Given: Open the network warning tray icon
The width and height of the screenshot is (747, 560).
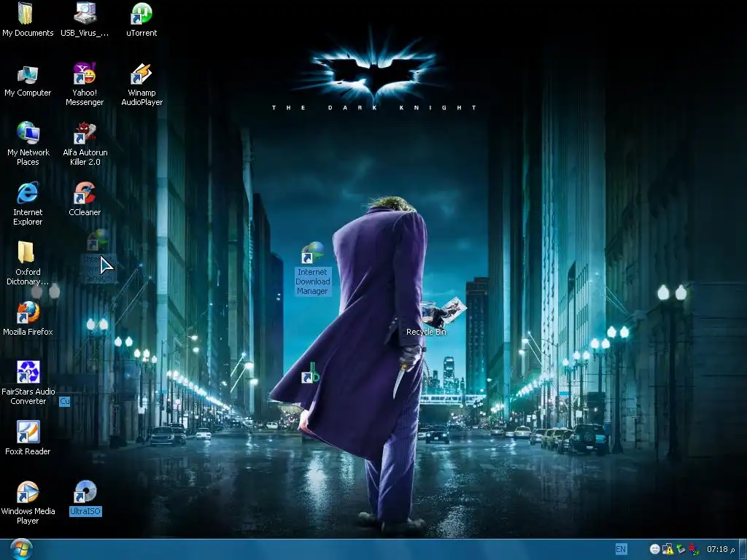Looking at the screenshot, I should click(668, 549).
